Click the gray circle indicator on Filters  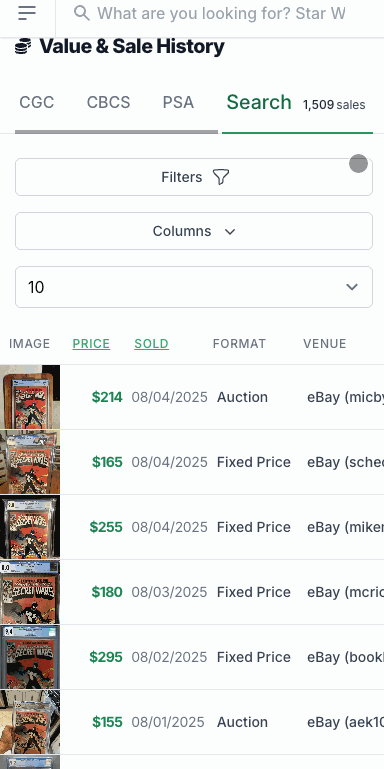(x=358, y=164)
